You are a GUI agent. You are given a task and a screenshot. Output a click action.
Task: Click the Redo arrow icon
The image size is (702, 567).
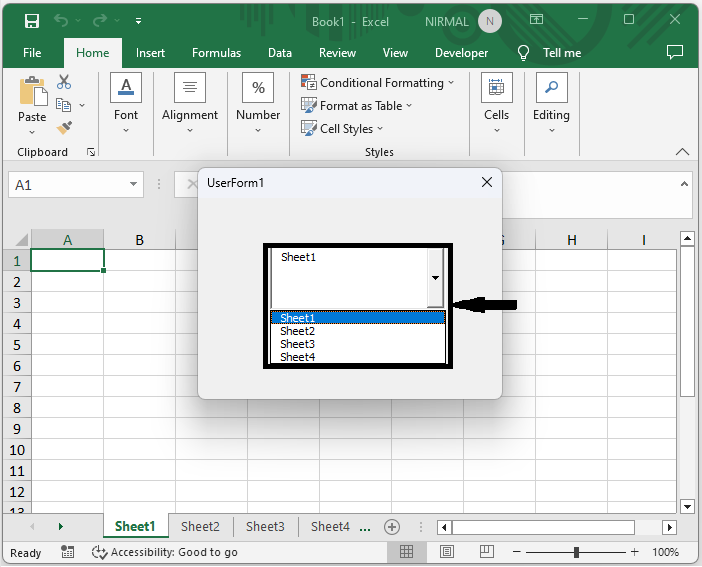click(100, 21)
